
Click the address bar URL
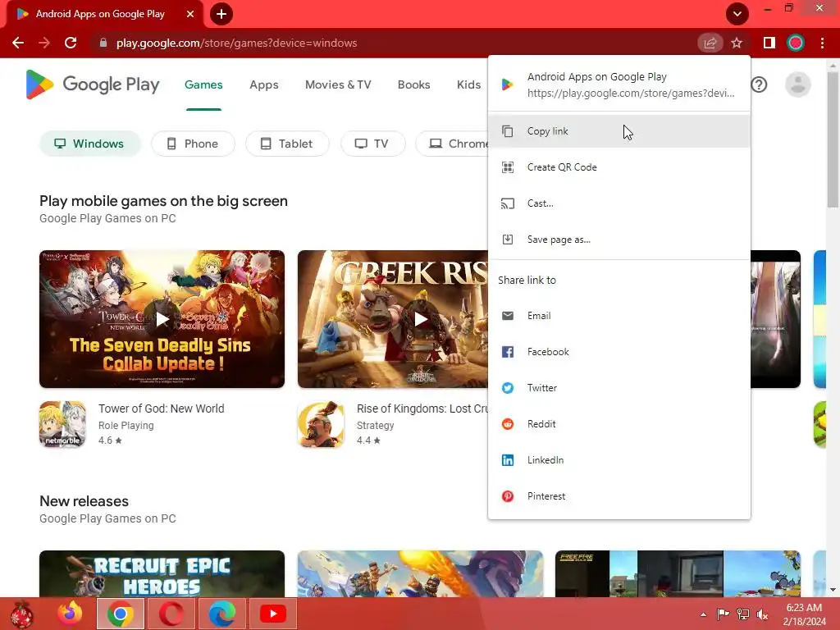click(x=236, y=43)
